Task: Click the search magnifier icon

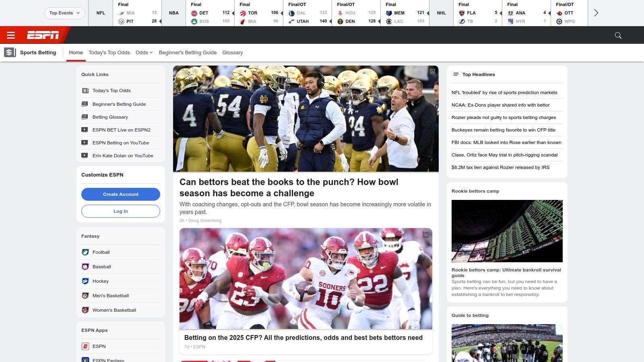Action: (x=617, y=35)
